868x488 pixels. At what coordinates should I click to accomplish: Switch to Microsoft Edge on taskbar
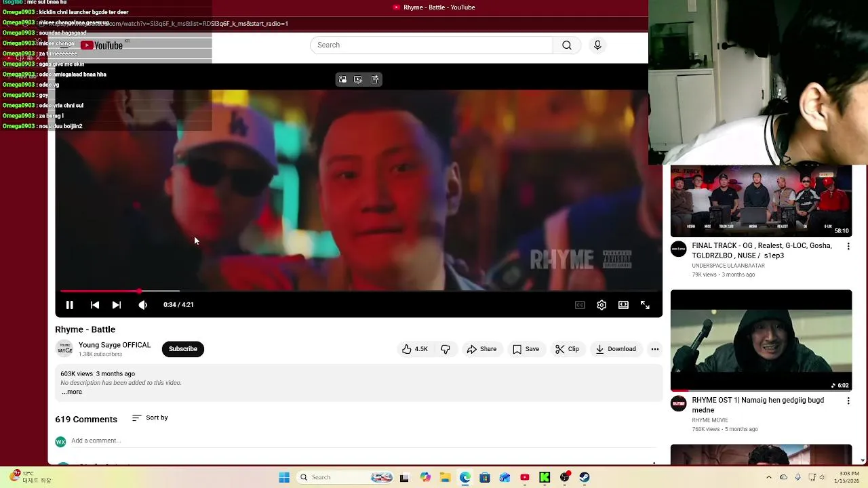click(465, 477)
